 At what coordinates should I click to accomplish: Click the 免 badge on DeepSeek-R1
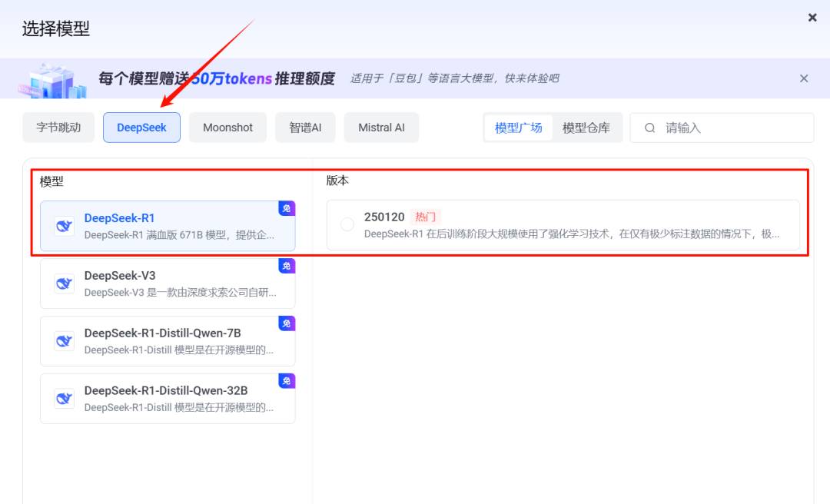(x=287, y=208)
